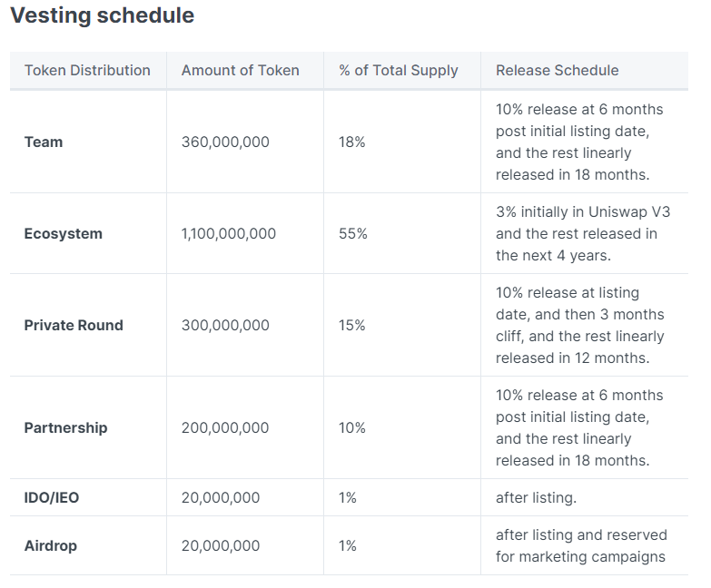This screenshot has height=588, width=711.
Task: Select the Ecosystem row label
Action: point(63,233)
